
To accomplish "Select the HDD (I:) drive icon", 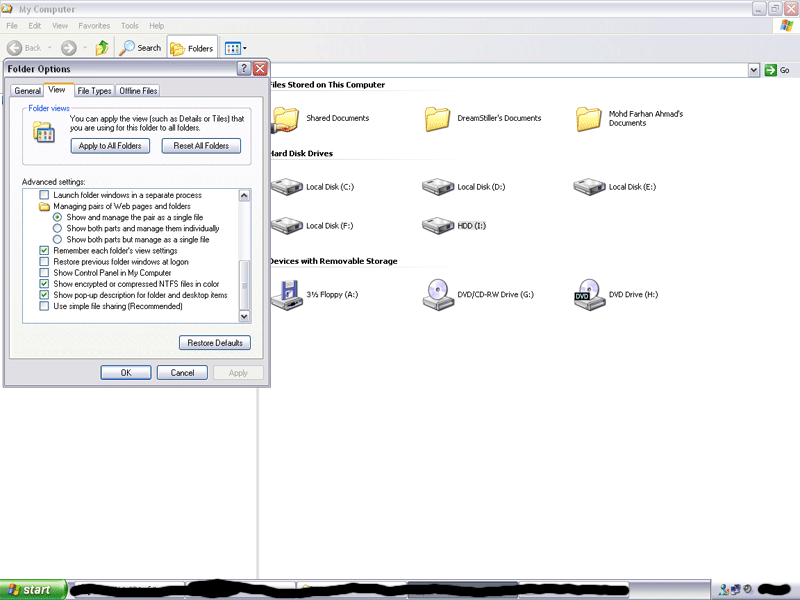I will (x=438, y=226).
